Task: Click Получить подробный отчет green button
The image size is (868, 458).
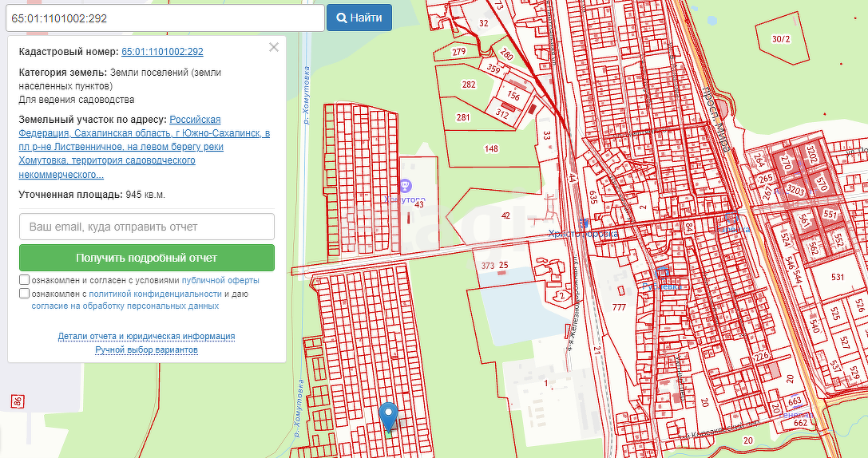Action: tap(147, 258)
